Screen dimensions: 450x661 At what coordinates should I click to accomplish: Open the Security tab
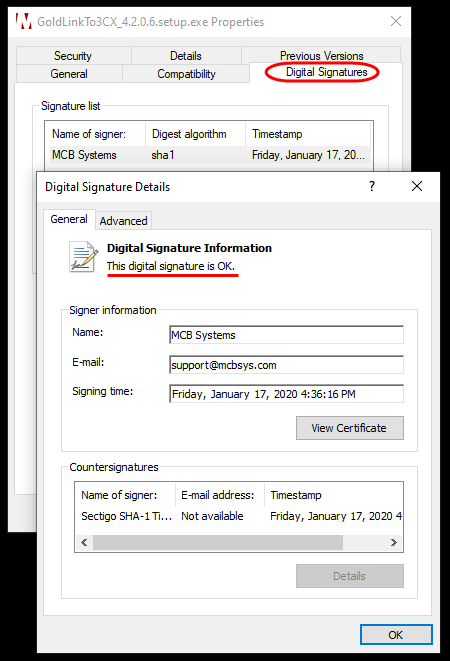(x=73, y=56)
